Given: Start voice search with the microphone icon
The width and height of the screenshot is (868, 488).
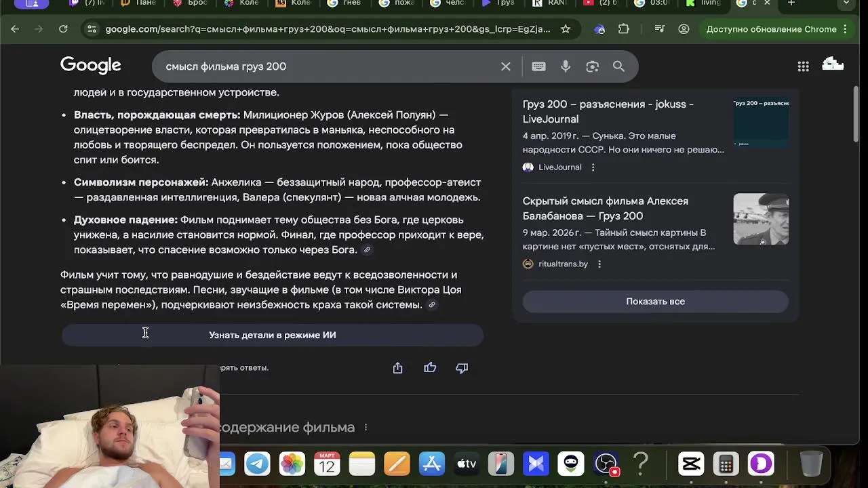Looking at the screenshot, I should tap(566, 66).
